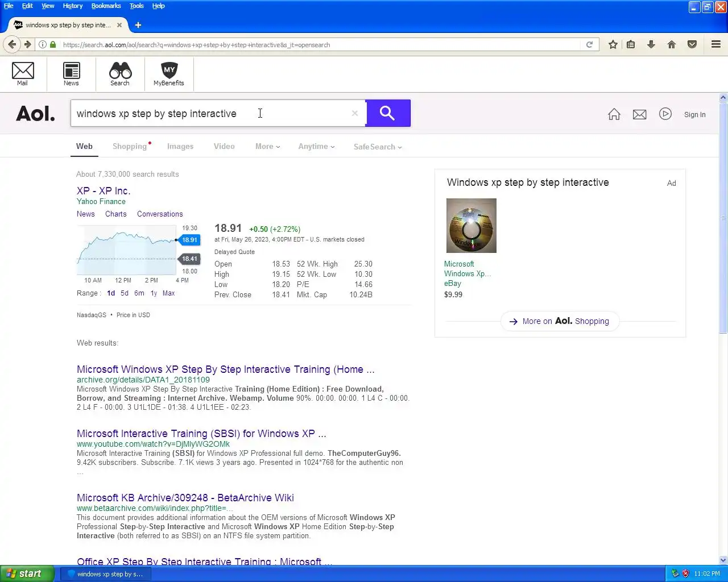Switch to the Images results tab
This screenshot has height=582, width=728.
coord(180,147)
